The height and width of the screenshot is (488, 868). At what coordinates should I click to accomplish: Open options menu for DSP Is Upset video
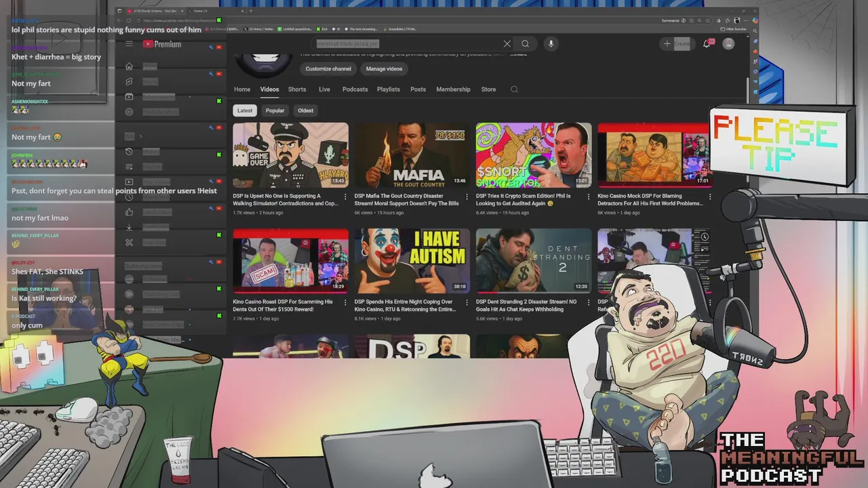344,197
